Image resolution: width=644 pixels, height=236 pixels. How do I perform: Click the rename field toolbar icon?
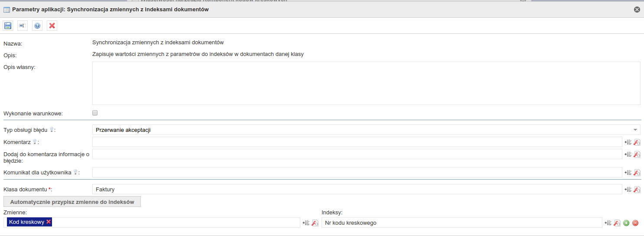(23, 26)
